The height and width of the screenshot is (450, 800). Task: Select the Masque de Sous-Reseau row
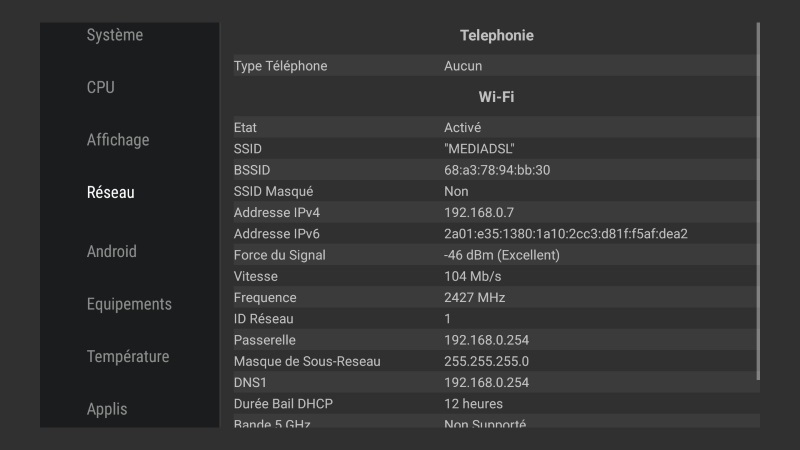(x=495, y=361)
